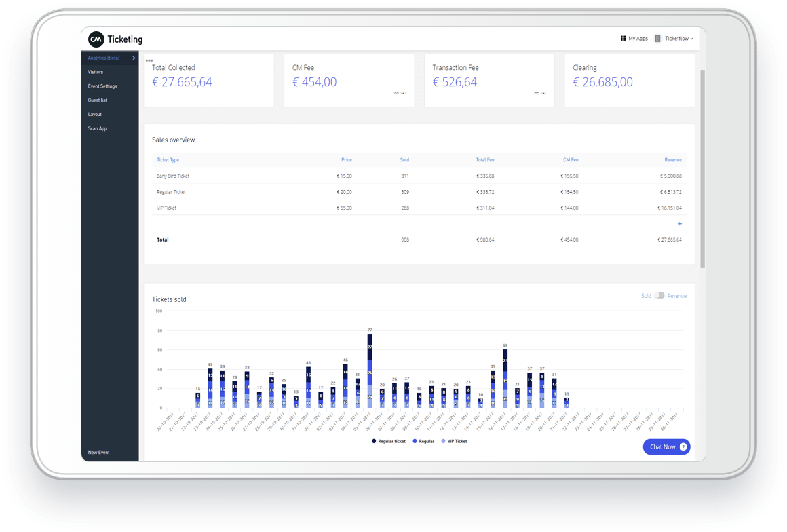Sort the table by the Price column header
787x532 pixels.
coord(347,159)
